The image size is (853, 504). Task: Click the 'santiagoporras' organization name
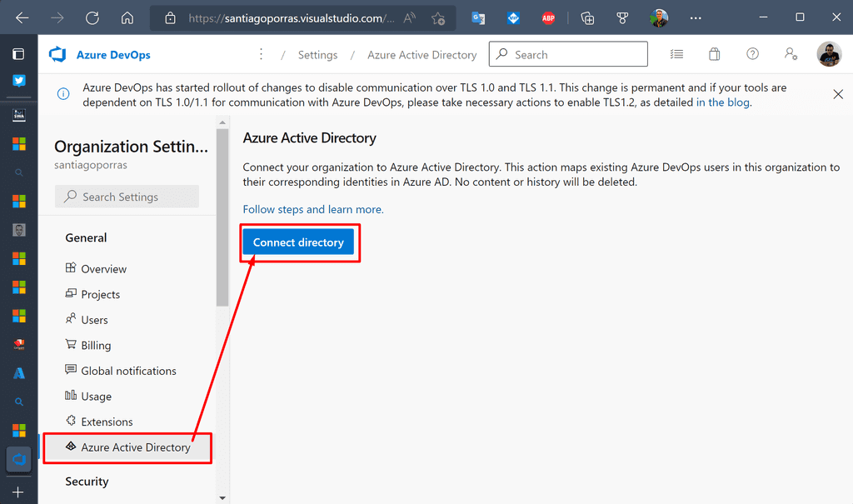click(91, 165)
